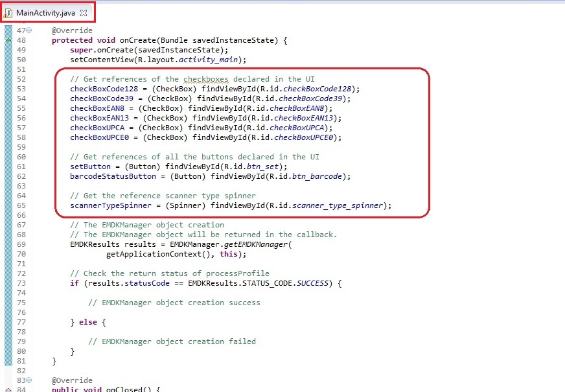Close the MainActivity.java editor tab
The height and width of the screenshot is (392, 565).
(84, 13)
